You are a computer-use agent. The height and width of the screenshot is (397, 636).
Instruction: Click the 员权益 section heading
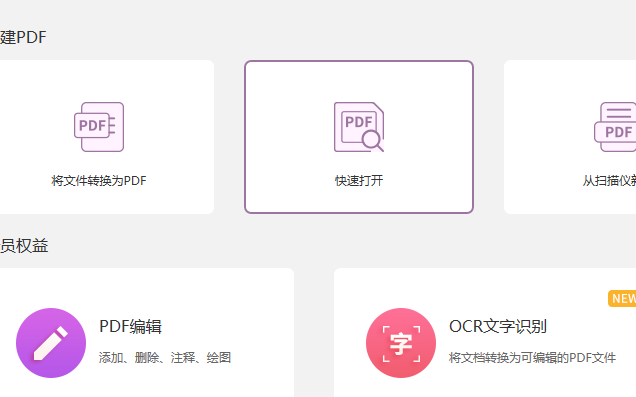coord(24,246)
